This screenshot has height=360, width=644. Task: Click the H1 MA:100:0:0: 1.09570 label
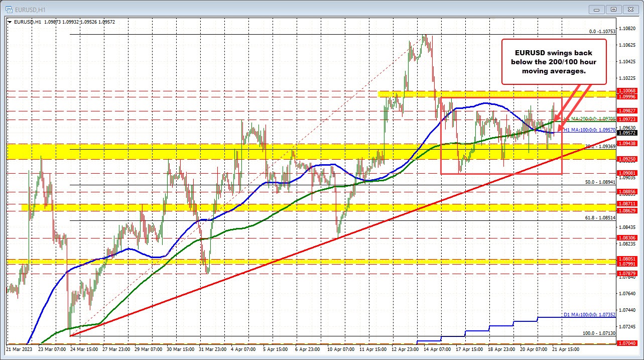click(x=590, y=130)
